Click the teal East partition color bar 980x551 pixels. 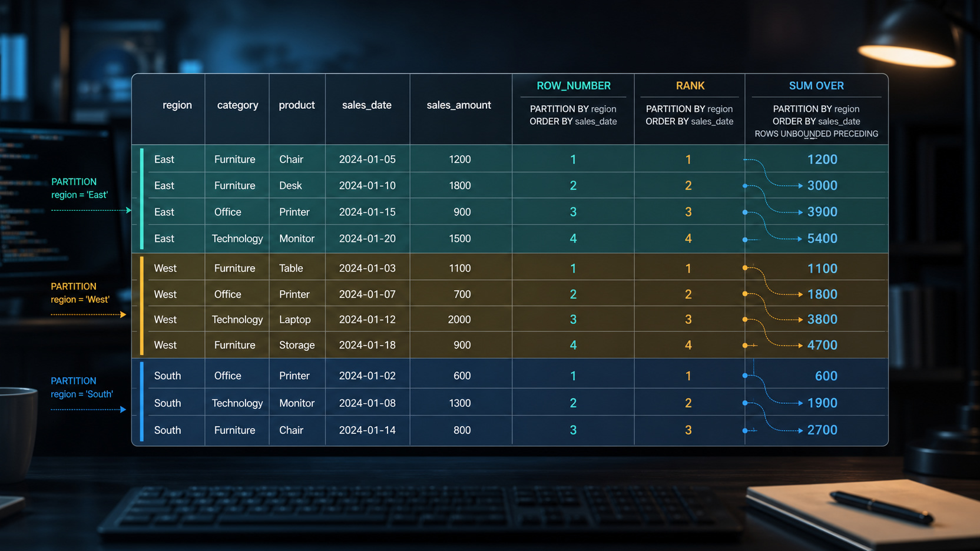tap(142, 198)
